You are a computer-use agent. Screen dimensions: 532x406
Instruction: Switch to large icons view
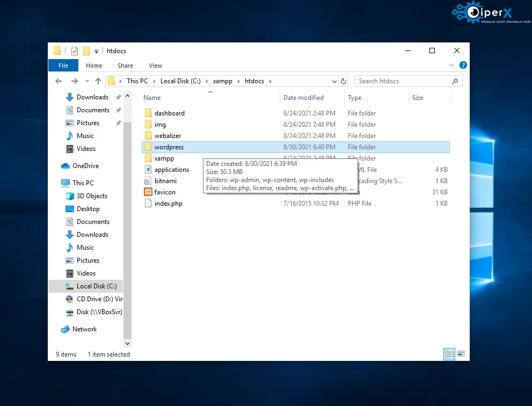[x=461, y=354]
